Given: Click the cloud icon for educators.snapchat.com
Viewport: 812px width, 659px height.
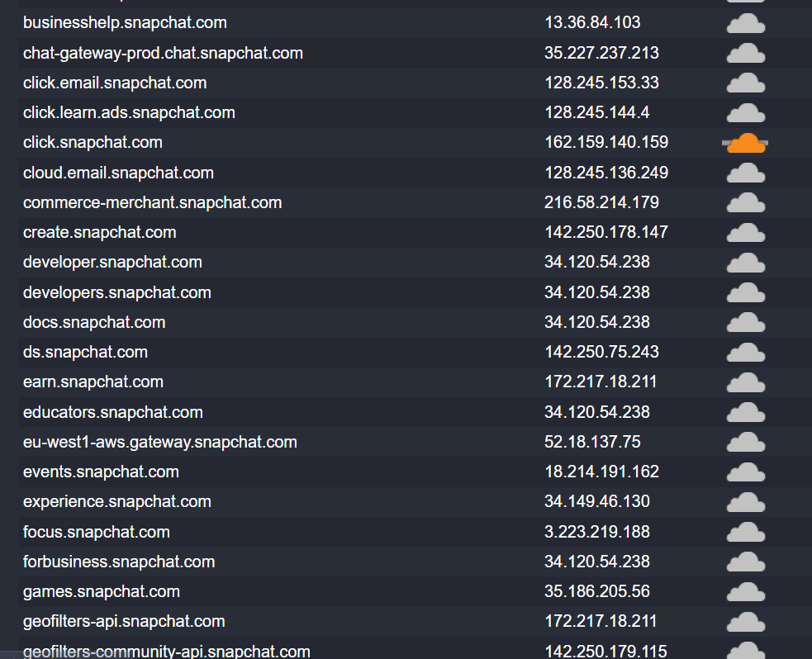Looking at the screenshot, I should click(746, 413).
